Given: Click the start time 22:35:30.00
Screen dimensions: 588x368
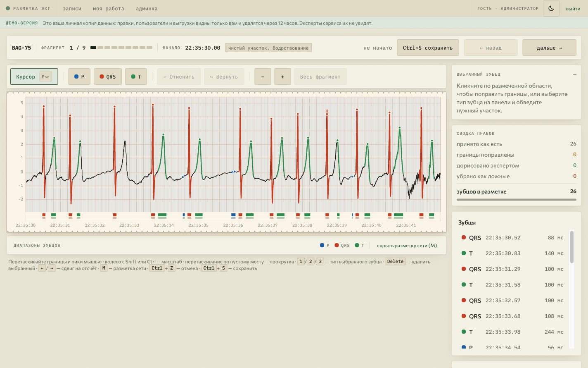Looking at the screenshot, I should pyautogui.click(x=203, y=48).
